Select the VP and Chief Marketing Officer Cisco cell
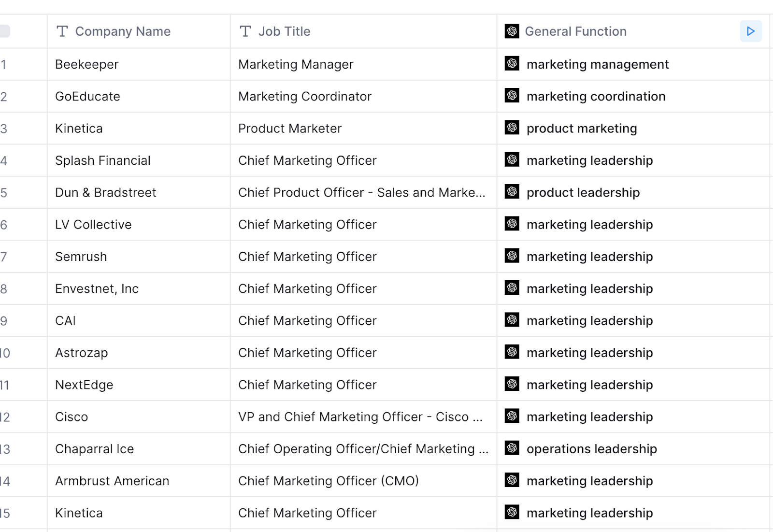 click(x=363, y=417)
